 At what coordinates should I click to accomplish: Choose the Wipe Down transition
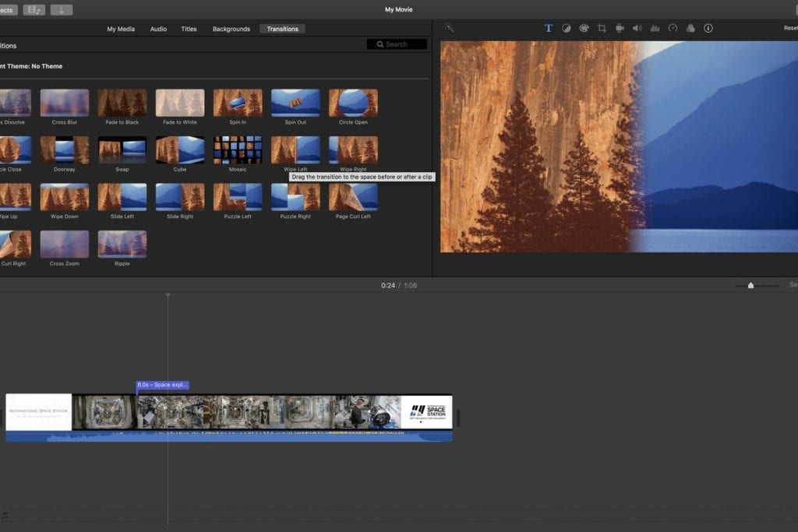coord(65,197)
